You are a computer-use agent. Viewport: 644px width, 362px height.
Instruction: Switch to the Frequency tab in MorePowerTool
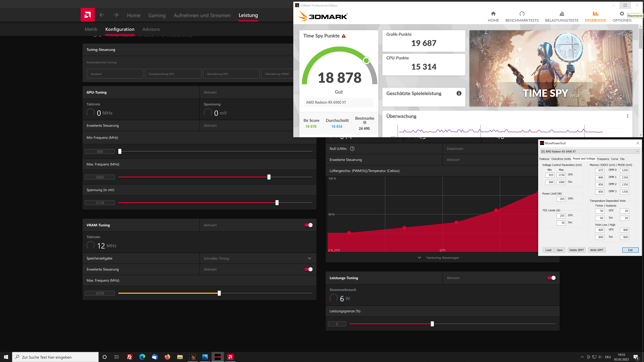click(603, 159)
